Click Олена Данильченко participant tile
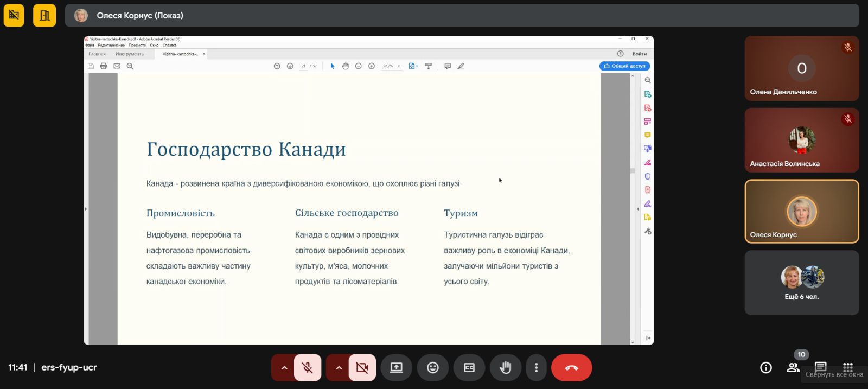This screenshot has width=868, height=389. tap(801, 68)
